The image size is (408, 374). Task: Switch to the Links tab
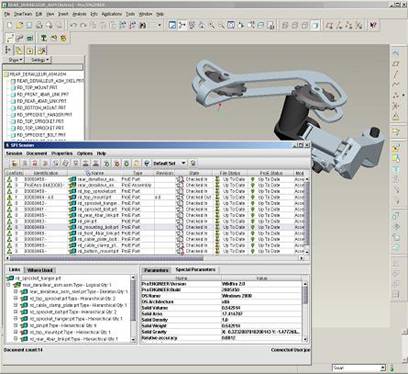pyautogui.click(x=14, y=270)
